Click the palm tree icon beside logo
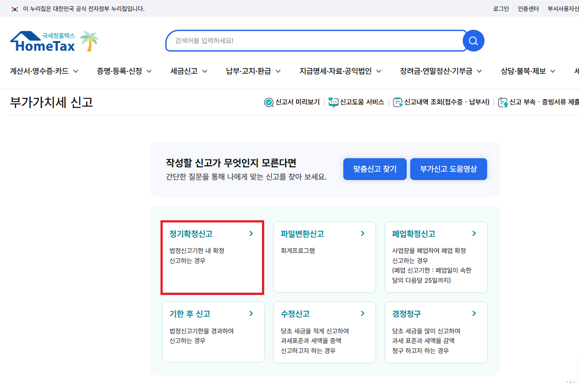This screenshot has width=579, height=392. coord(89,41)
